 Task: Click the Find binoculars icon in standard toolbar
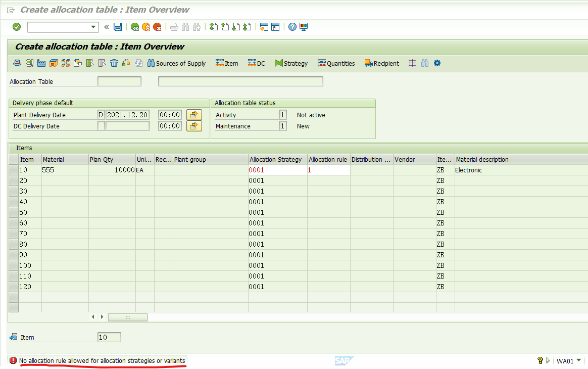pos(185,27)
